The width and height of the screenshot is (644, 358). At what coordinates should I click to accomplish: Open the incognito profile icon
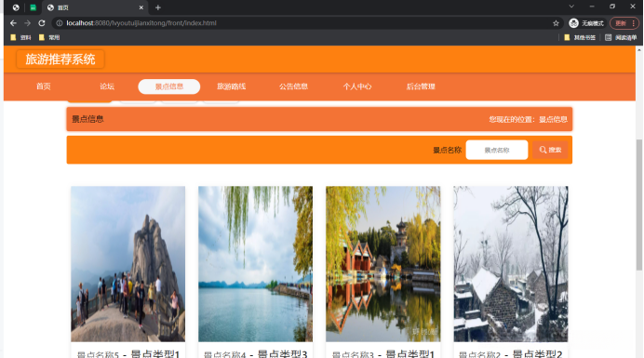coord(574,23)
